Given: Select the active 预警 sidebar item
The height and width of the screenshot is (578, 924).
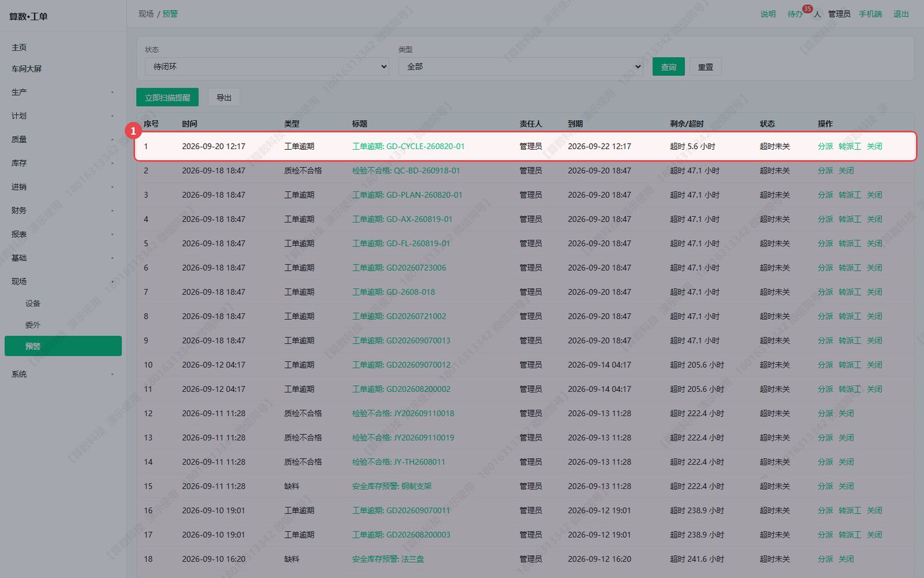Looking at the screenshot, I should tap(63, 346).
